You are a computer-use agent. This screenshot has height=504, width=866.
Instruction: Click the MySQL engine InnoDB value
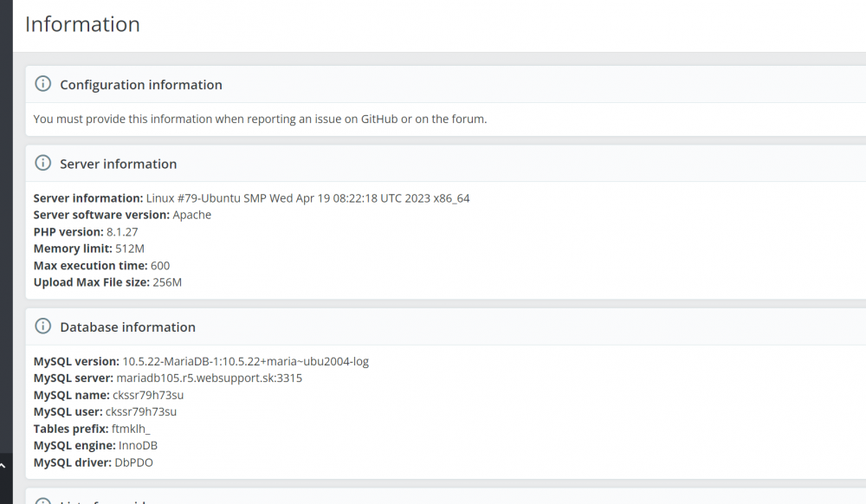coord(138,445)
